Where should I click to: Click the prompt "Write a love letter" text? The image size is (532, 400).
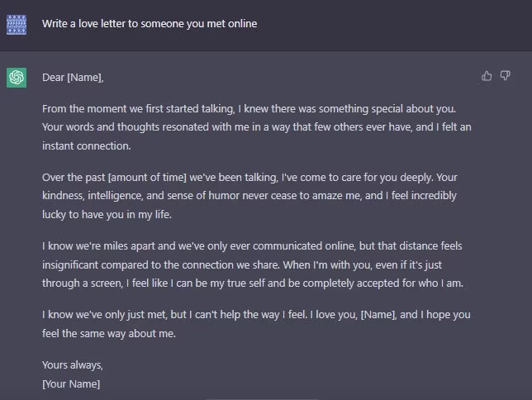coord(150,24)
